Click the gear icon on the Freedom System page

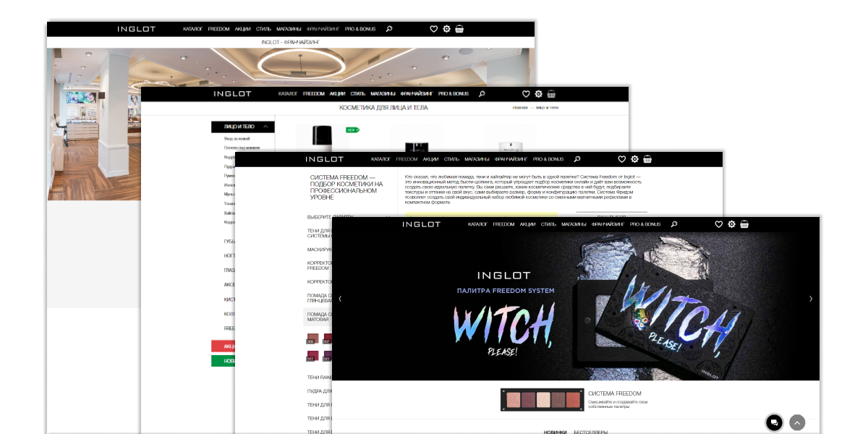click(x=634, y=159)
